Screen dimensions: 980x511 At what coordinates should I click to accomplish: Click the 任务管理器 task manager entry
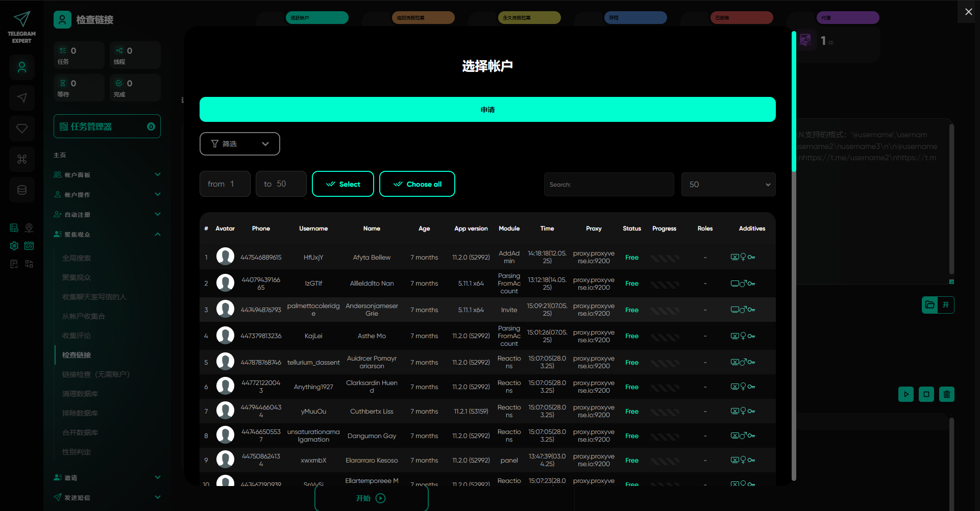pyautogui.click(x=107, y=126)
